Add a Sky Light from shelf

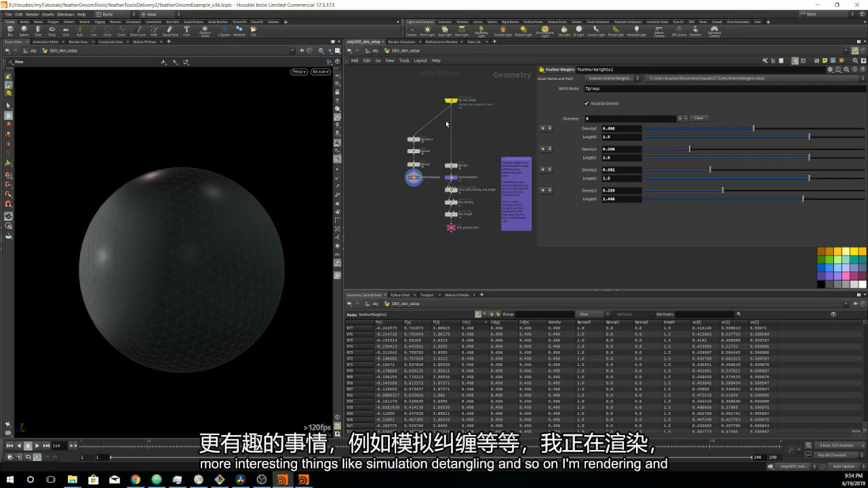564,31
